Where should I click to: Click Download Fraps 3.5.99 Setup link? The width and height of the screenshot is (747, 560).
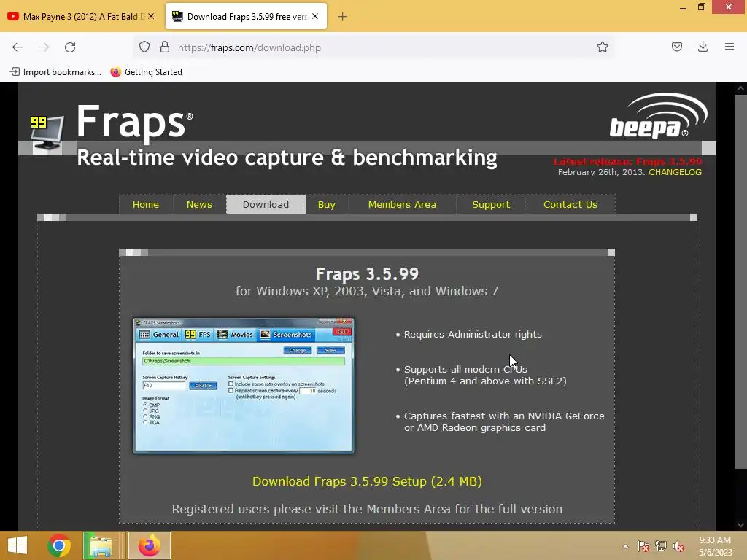[367, 481]
